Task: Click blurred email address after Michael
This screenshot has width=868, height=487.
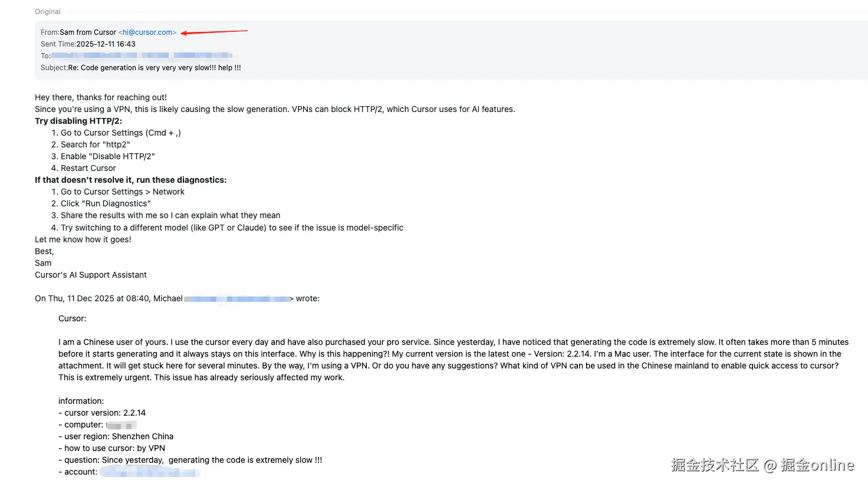Action: [x=237, y=299]
